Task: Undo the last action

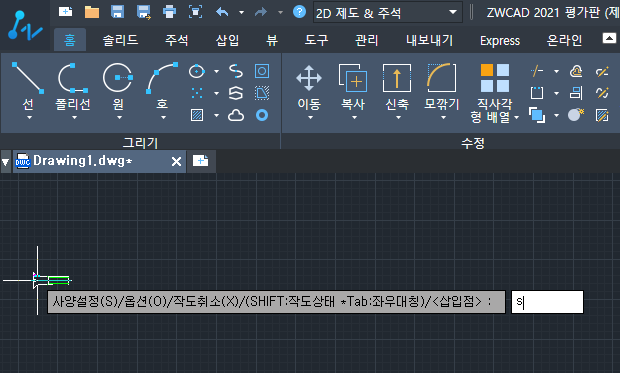Action: tap(222, 12)
